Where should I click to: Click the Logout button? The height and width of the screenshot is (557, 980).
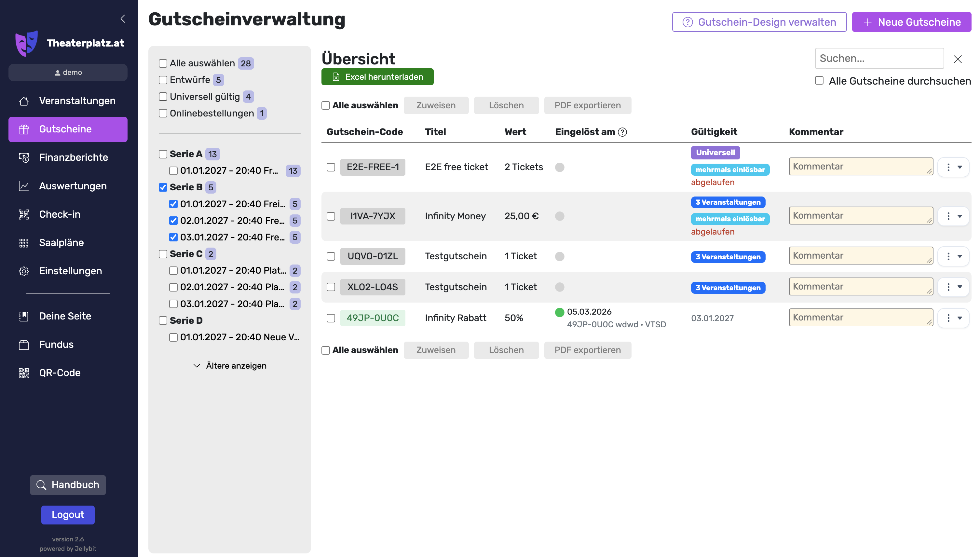point(68,515)
